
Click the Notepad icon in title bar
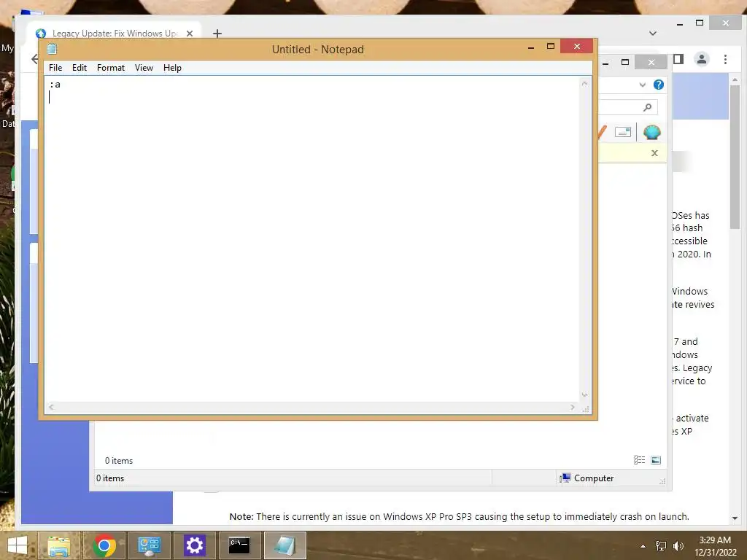tap(52, 49)
